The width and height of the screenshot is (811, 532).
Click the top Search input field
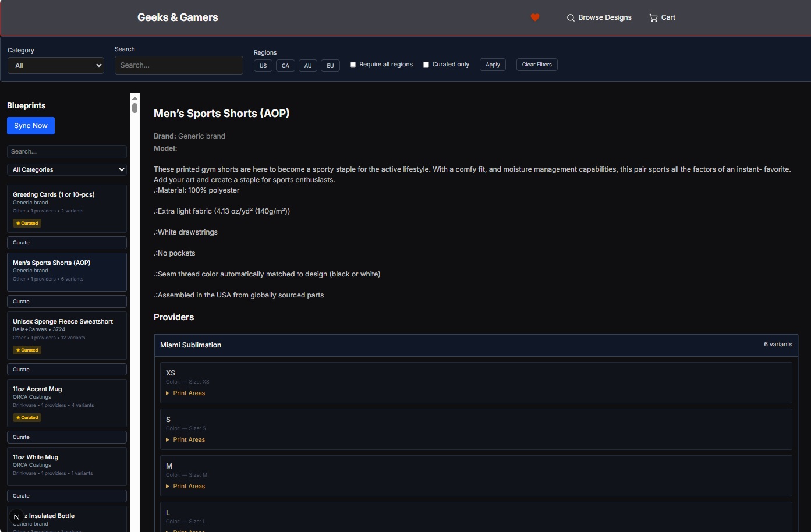(x=179, y=65)
